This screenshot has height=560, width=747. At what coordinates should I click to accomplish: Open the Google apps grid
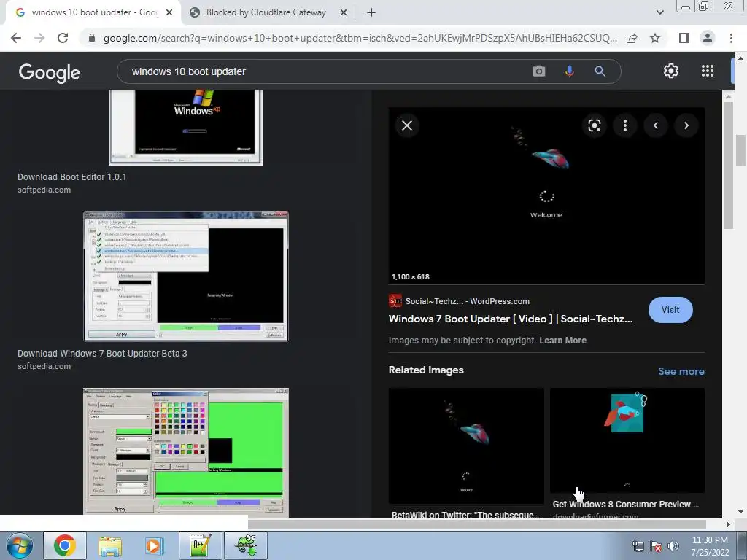[x=708, y=71]
